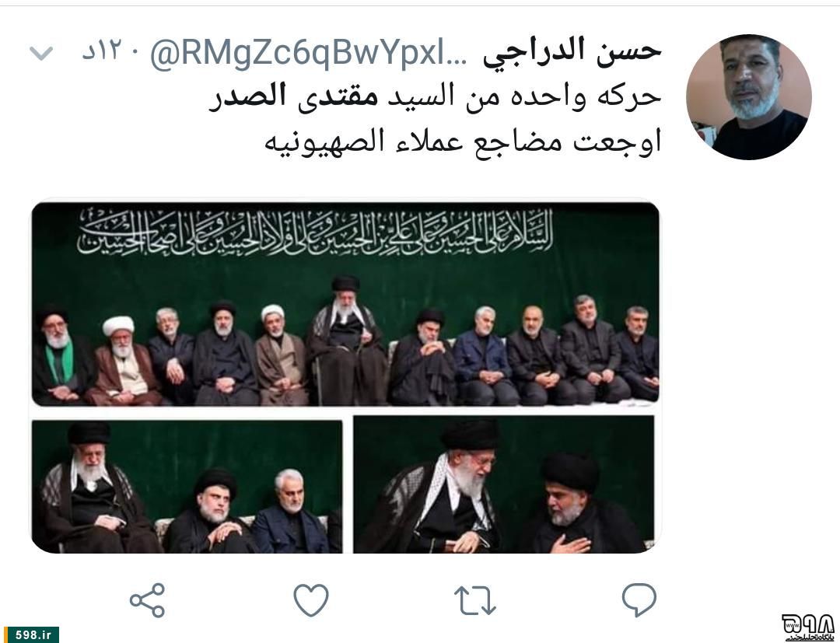Click the calligraphy banner in the top photo

click(315, 232)
